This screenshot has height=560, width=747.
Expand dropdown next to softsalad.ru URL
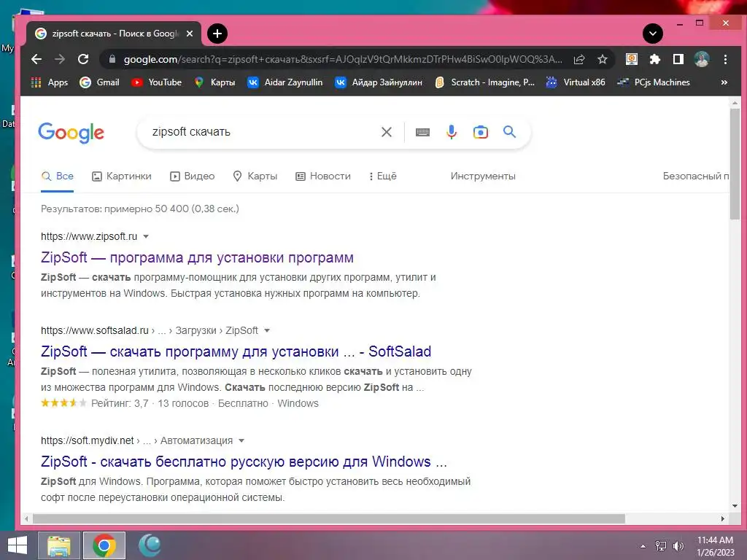click(x=267, y=330)
